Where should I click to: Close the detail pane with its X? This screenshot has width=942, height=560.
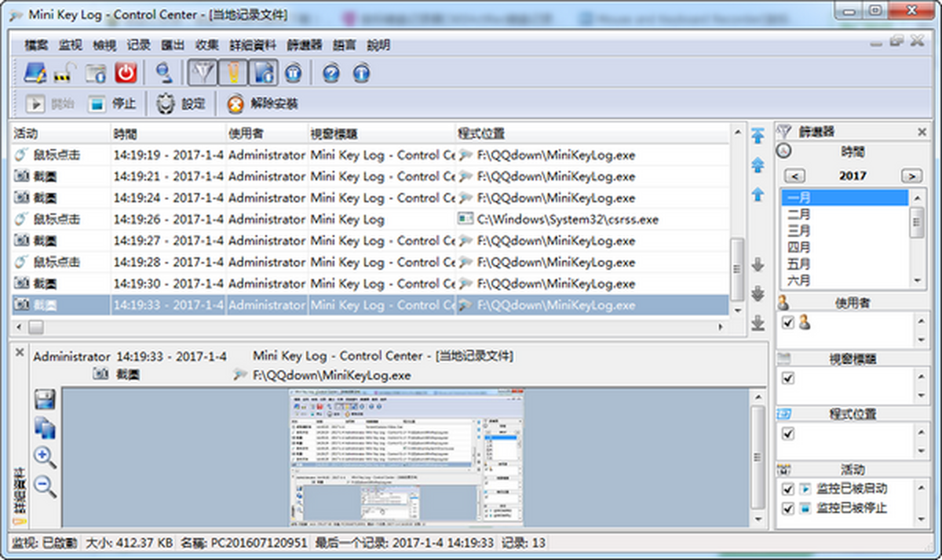[20, 352]
